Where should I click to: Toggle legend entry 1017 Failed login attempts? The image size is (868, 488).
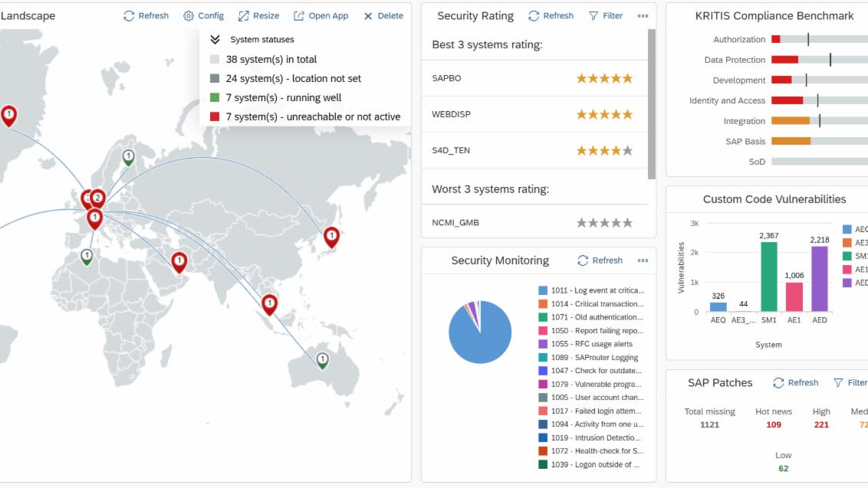coord(591,411)
